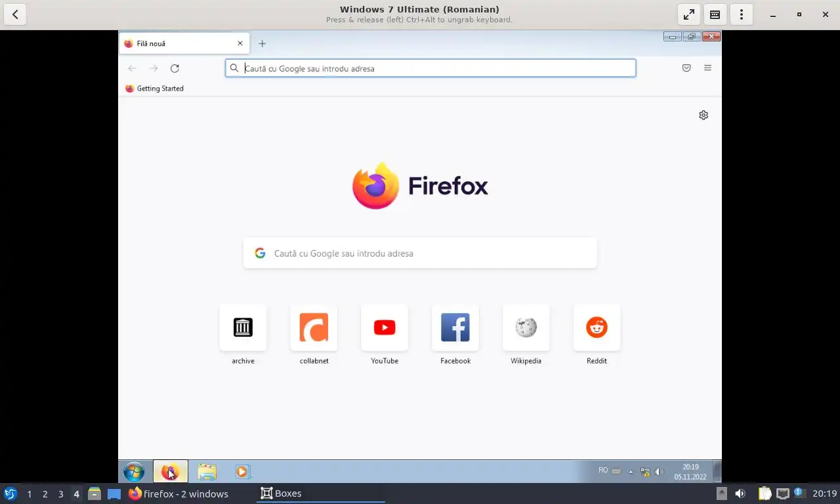The image size is (840, 504).
Task: Minimize the Firefox window
Action: pyautogui.click(x=673, y=37)
